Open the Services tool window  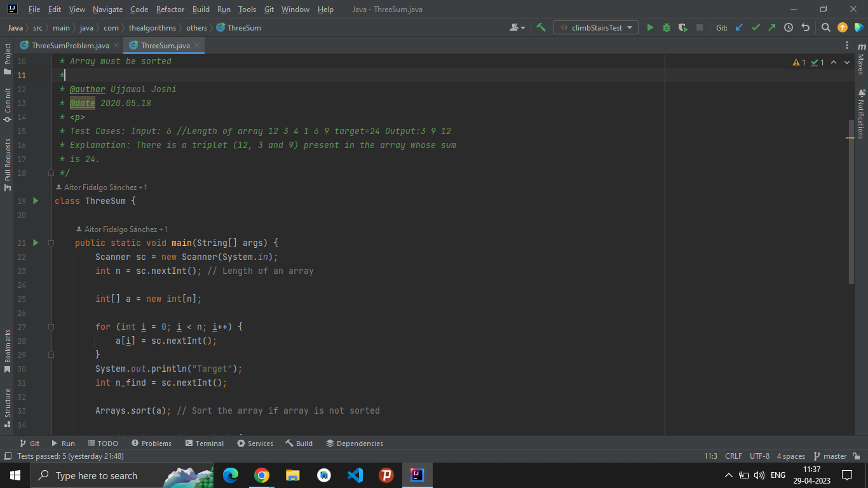pos(255,444)
